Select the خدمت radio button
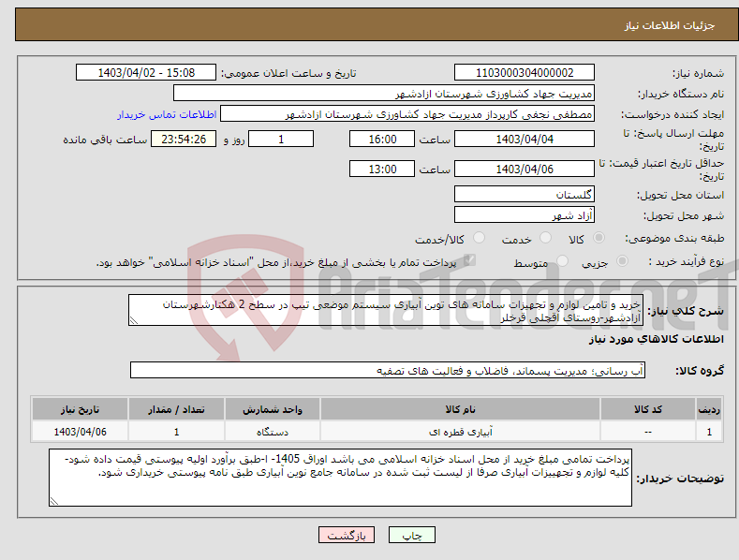The image size is (739, 560). click(545, 238)
